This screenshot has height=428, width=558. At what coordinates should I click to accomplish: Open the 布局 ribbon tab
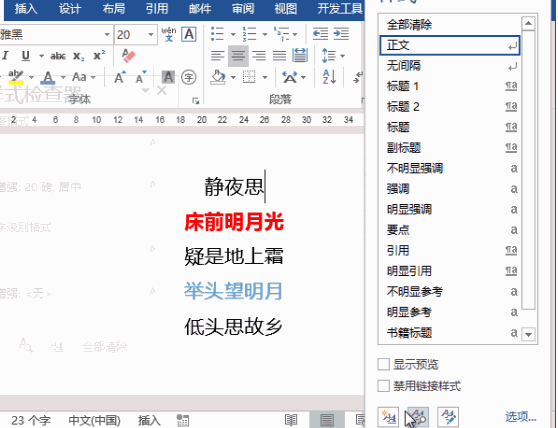pyautogui.click(x=114, y=9)
